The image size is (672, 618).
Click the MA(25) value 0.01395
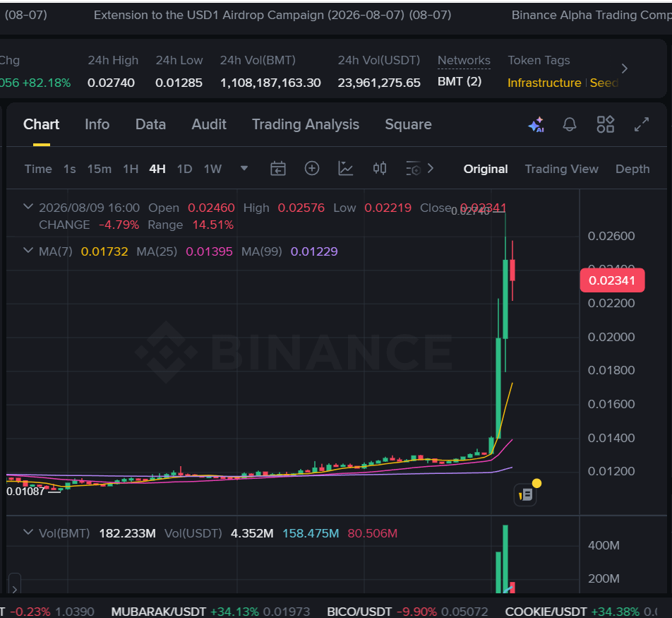coord(209,251)
